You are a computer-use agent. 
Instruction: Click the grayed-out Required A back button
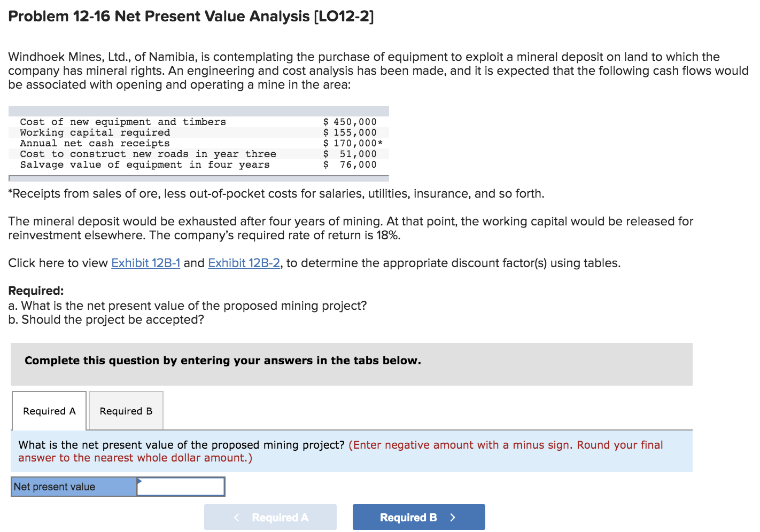coord(270,517)
